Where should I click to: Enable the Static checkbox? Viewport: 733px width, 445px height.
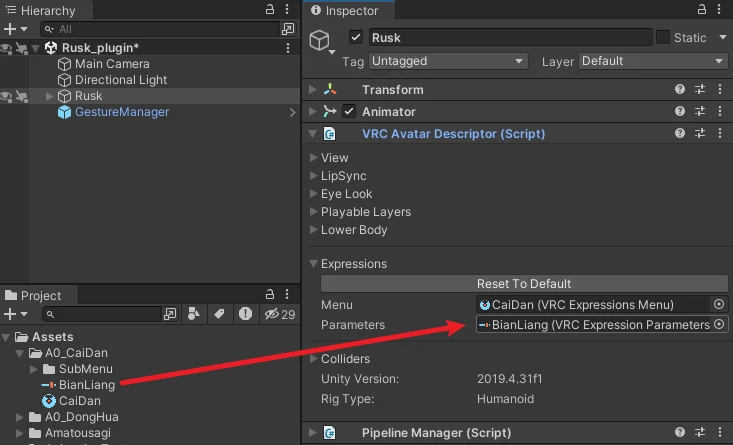pos(663,38)
